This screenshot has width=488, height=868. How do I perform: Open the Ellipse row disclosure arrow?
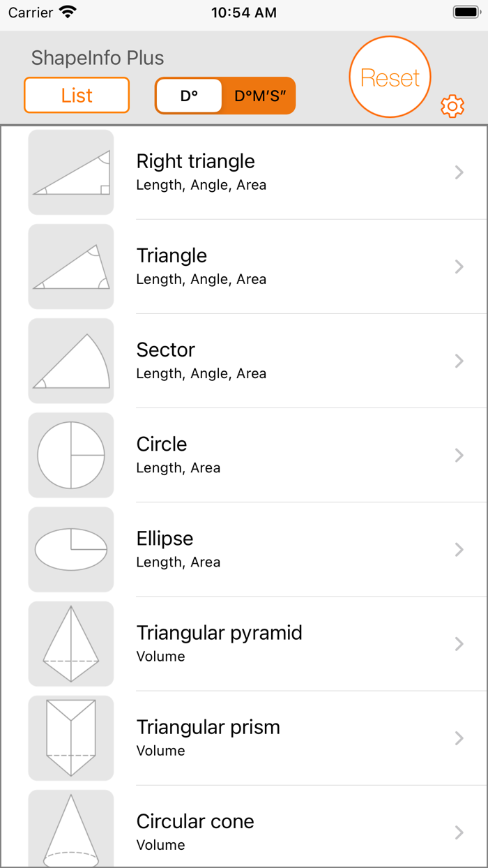[459, 548]
